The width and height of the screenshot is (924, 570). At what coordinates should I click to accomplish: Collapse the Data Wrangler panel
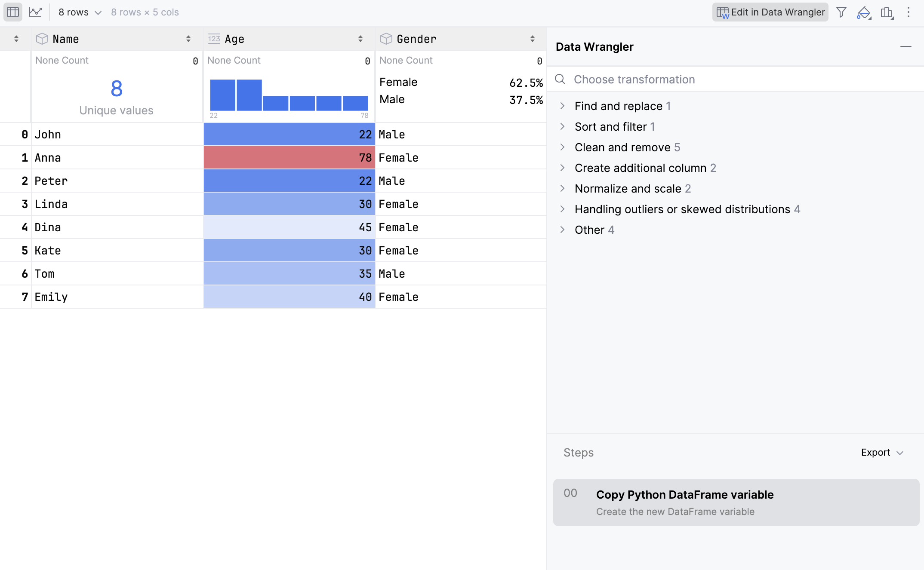click(x=906, y=47)
